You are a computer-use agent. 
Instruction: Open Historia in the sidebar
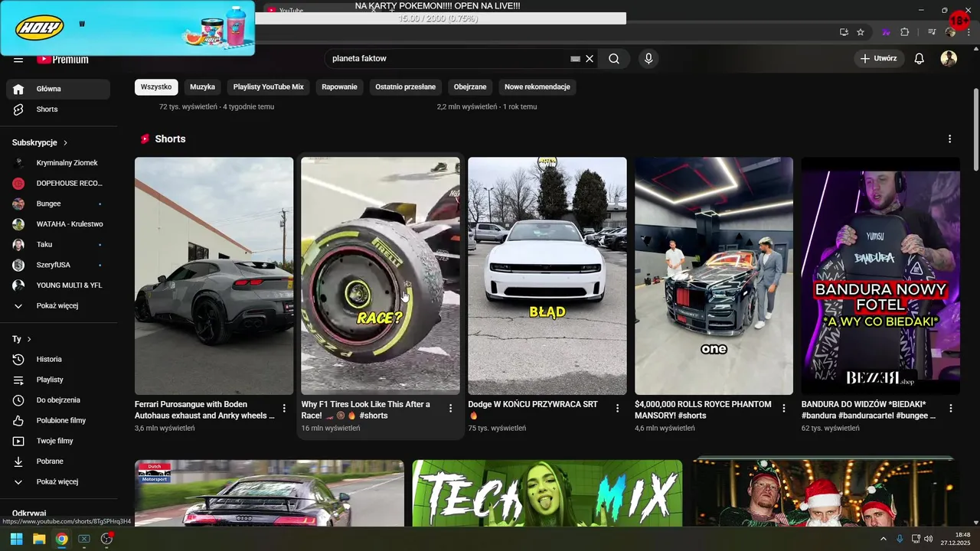coord(58,360)
